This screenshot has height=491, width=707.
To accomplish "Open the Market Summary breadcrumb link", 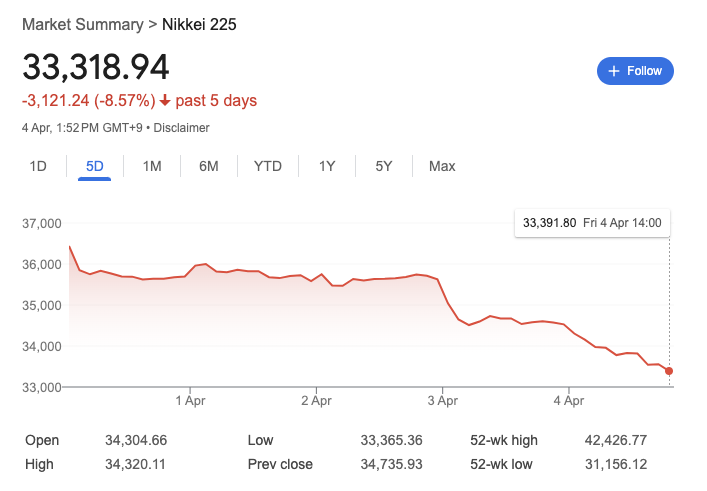I will point(81,24).
